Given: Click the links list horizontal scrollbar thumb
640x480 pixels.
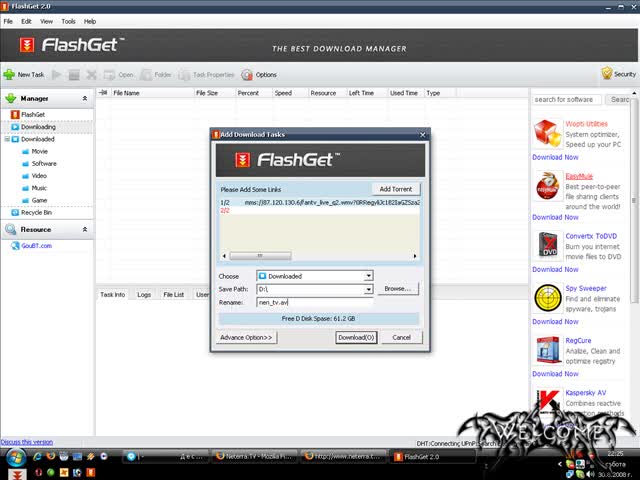Looking at the screenshot, I should (x=260, y=256).
